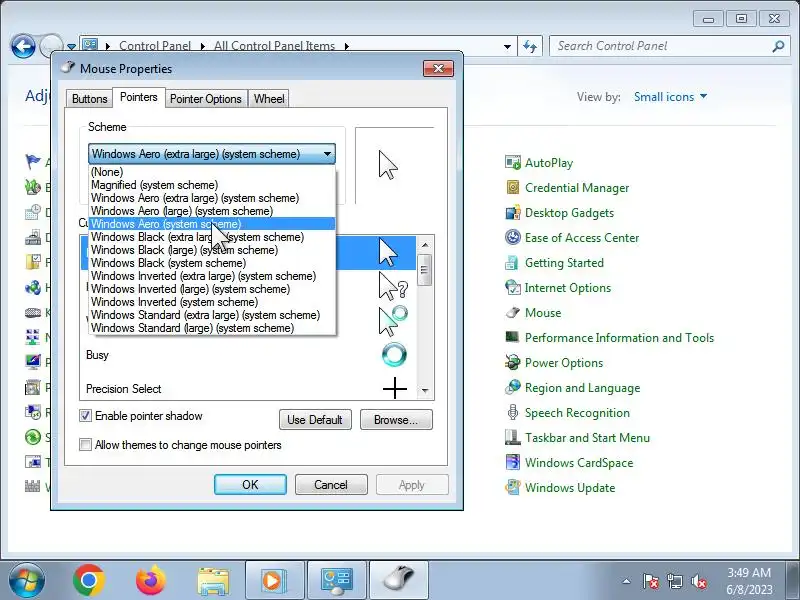Click Control Panel breadcrumb in address bar
Screen dimensions: 800x600
point(155,46)
